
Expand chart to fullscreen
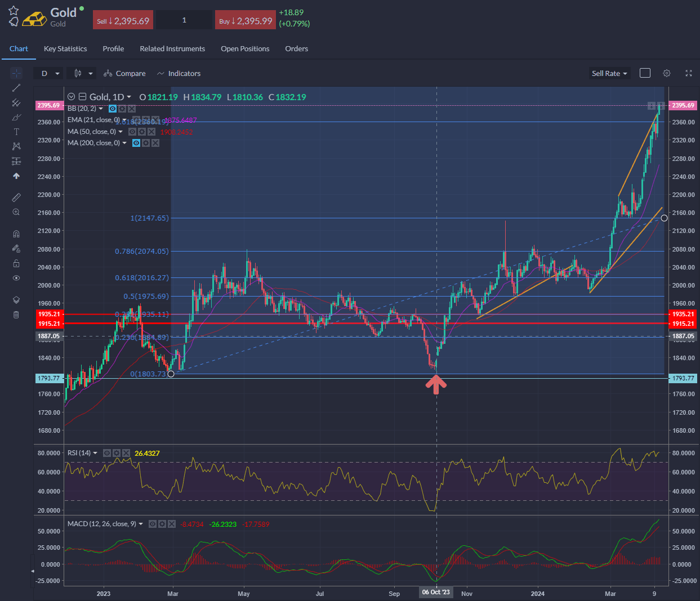pos(688,73)
